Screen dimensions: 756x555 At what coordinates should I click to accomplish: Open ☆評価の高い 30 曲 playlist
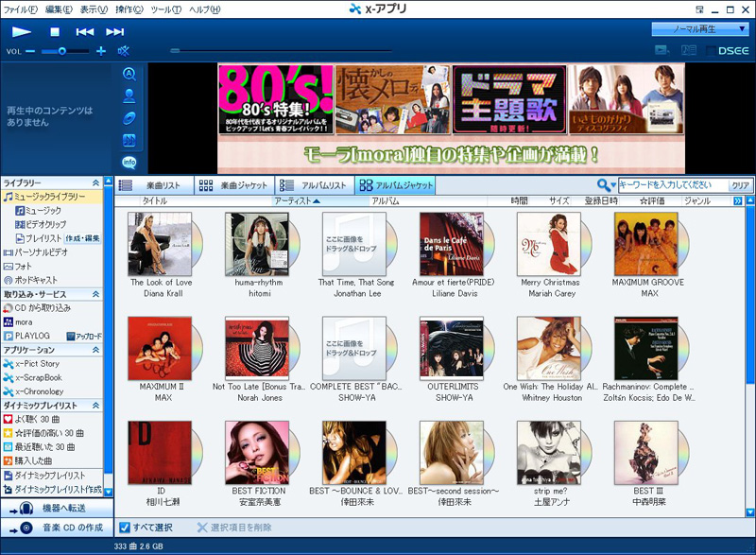point(43,433)
